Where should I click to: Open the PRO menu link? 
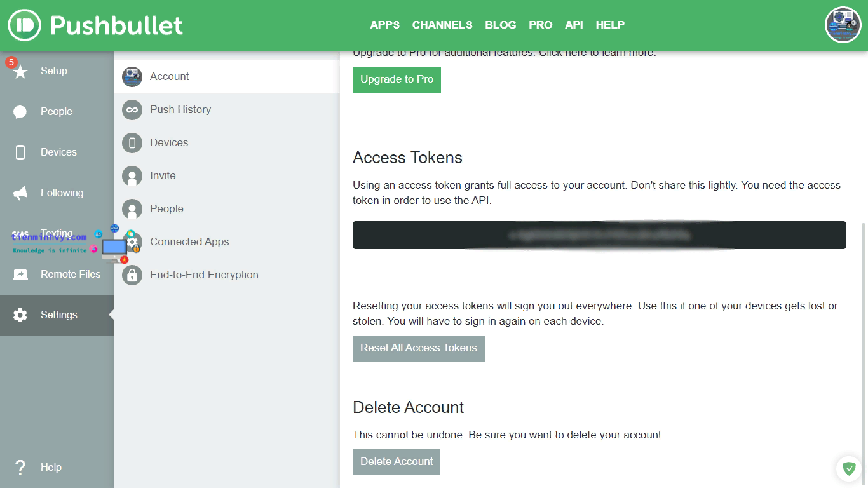540,25
